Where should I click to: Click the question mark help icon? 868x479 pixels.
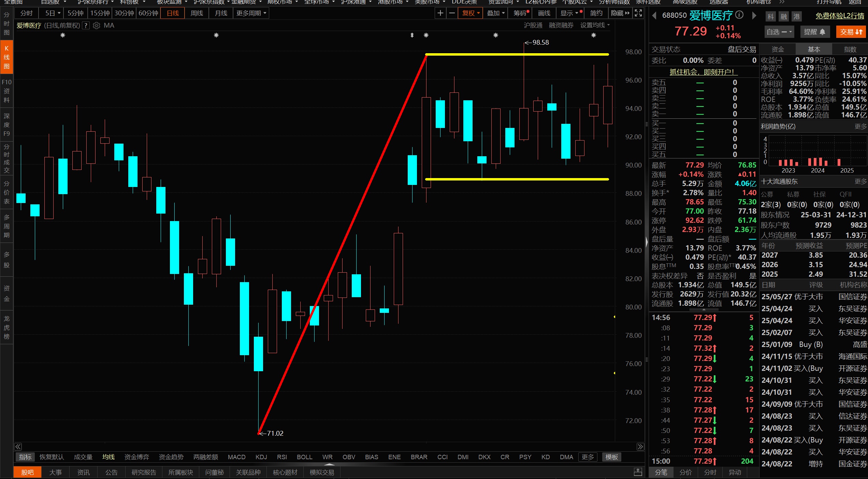point(86,26)
